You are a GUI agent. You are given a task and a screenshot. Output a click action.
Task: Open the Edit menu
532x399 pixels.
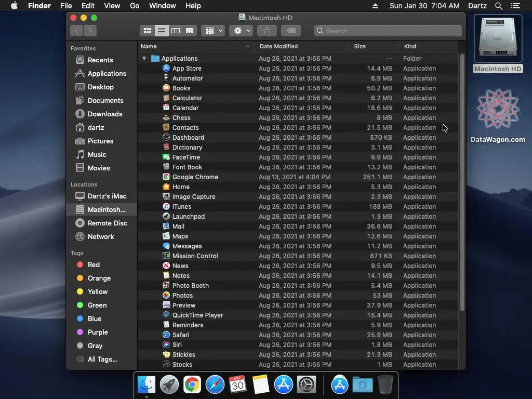(x=88, y=6)
